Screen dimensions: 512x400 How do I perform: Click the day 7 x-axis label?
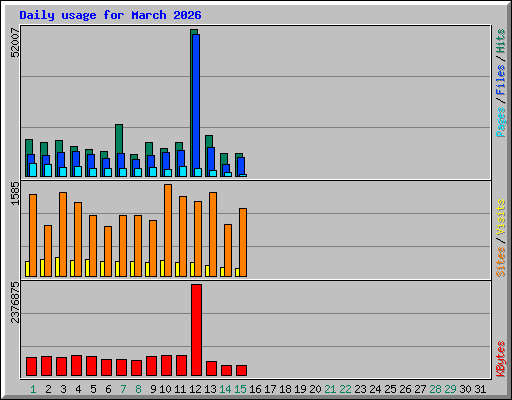point(123,389)
